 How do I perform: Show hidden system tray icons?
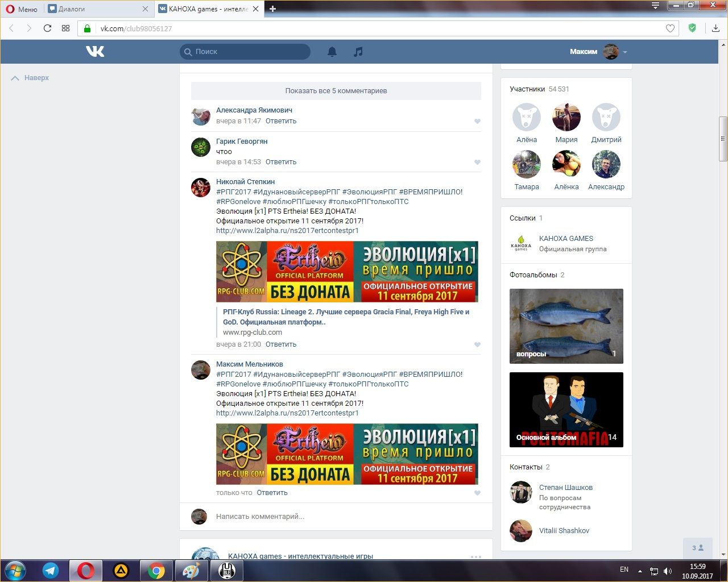tap(640, 571)
